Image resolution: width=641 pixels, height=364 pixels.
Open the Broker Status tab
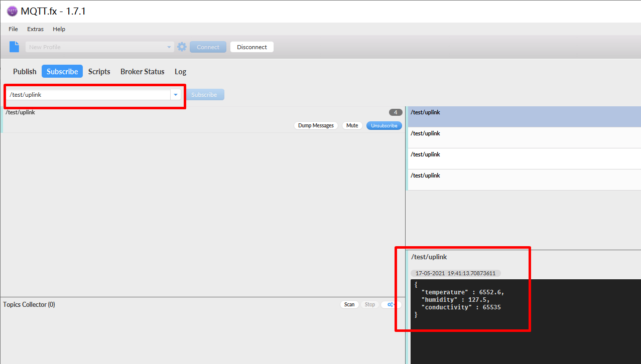tap(142, 72)
